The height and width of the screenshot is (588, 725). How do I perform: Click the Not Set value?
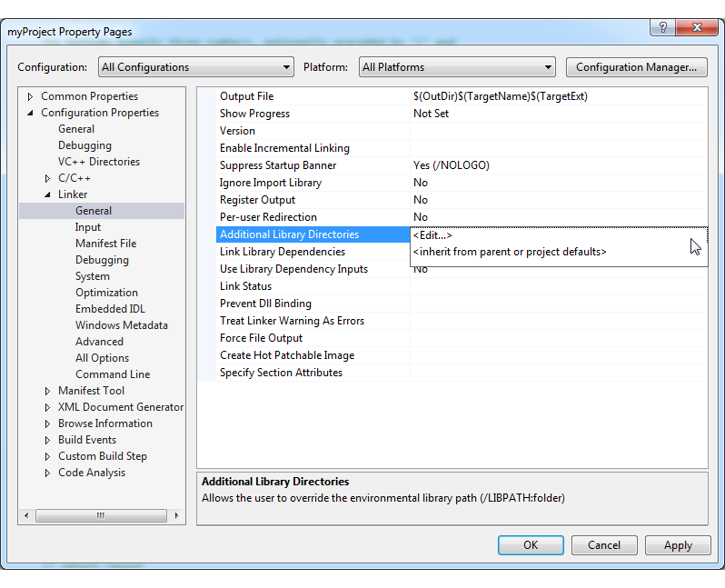pyautogui.click(x=431, y=114)
